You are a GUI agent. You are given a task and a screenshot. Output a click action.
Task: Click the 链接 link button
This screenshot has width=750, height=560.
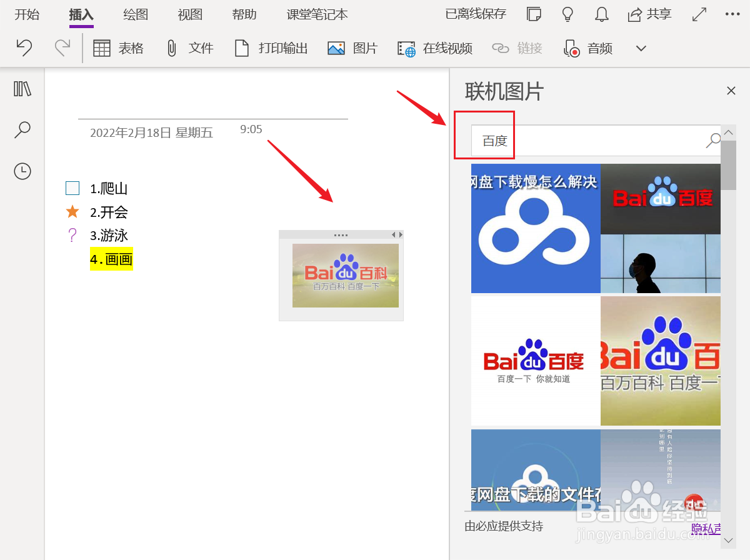[x=517, y=48]
